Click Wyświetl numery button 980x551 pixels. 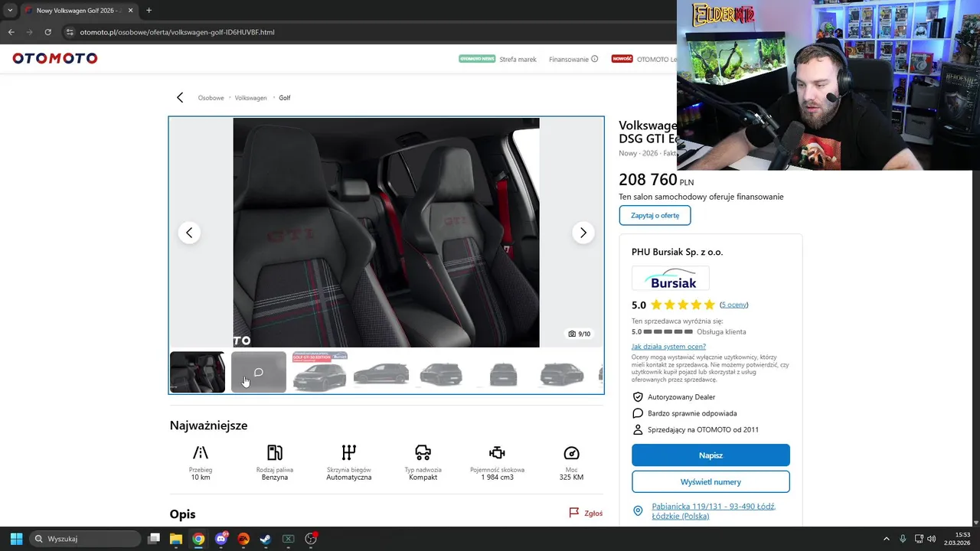[710, 482]
